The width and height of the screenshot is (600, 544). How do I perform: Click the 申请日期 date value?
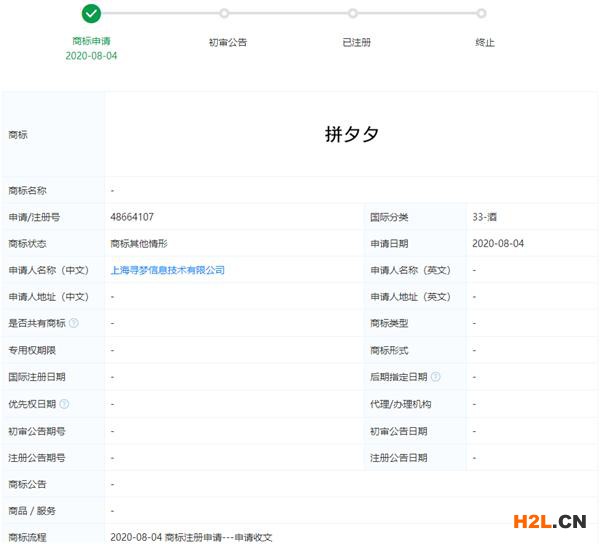pyautogui.click(x=498, y=244)
